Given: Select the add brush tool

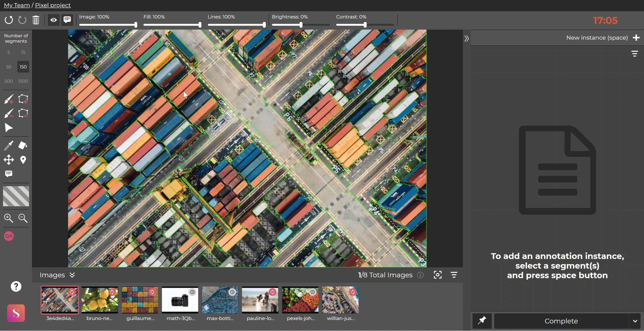Looking at the screenshot, I should (x=9, y=99).
